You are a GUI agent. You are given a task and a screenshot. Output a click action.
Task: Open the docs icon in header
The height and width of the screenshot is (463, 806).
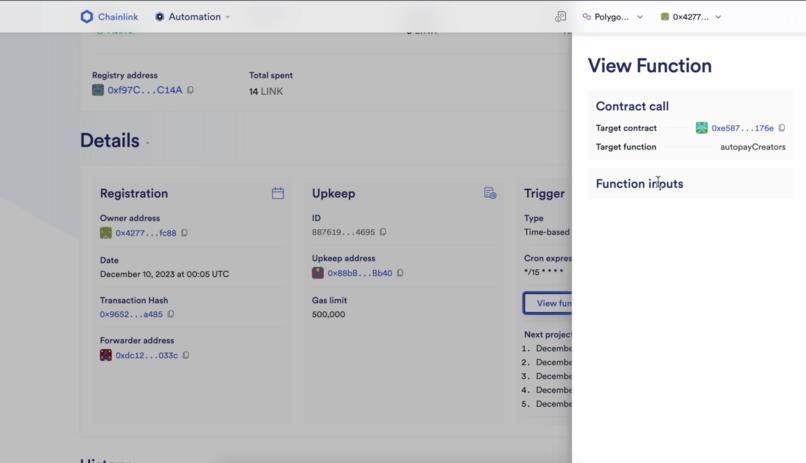(x=560, y=16)
